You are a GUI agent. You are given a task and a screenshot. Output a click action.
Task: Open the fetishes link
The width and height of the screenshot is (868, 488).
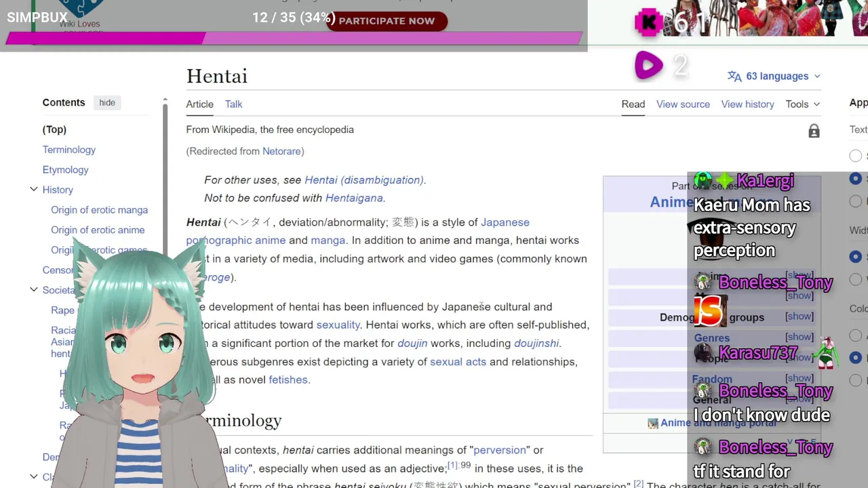tap(288, 380)
